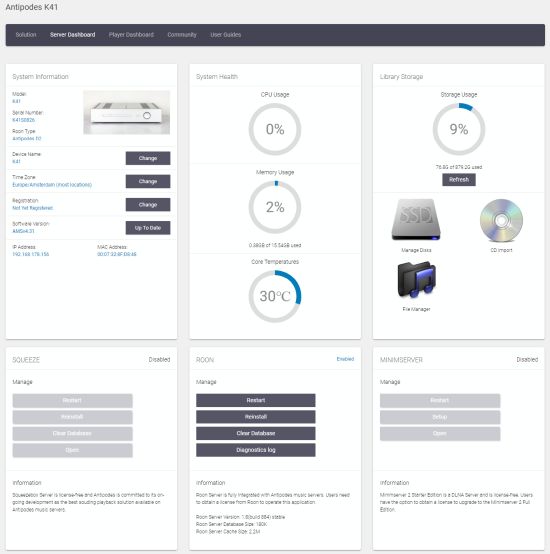Refresh the storage usage
Screen dimensions: 550x554
(x=459, y=179)
